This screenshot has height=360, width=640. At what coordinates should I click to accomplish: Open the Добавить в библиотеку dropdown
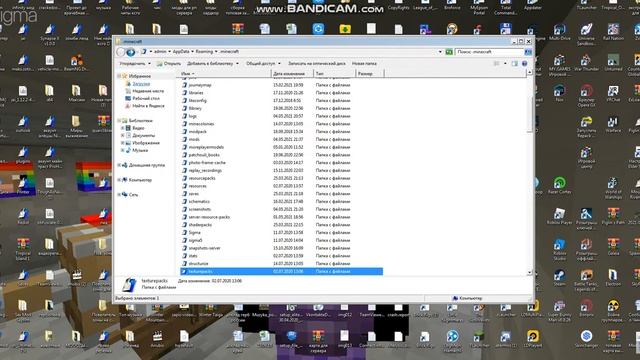pyautogui.click(x=213, y=64)
